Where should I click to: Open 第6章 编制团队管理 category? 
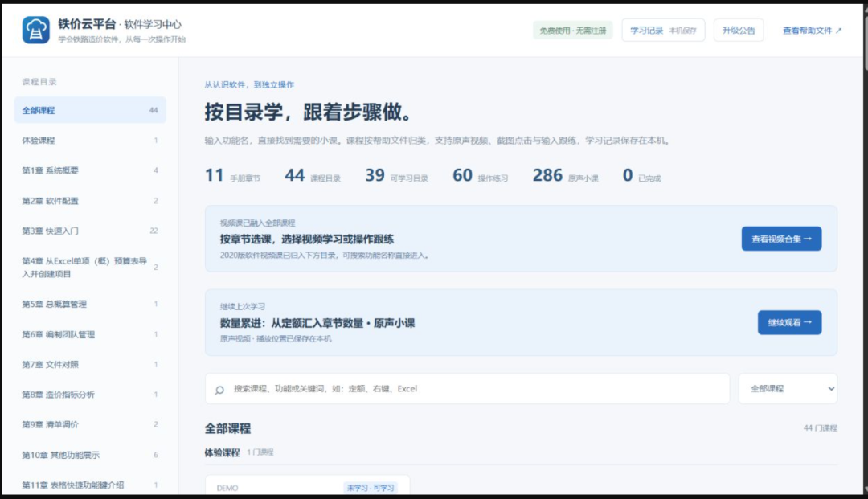(x=90, y=334)
